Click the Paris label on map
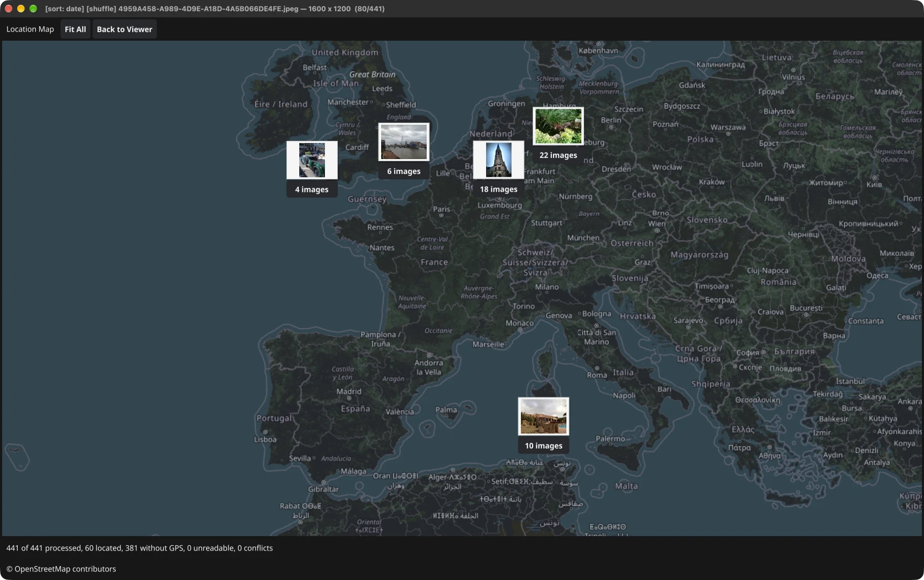The image size is (924, 580). (442, 209)
